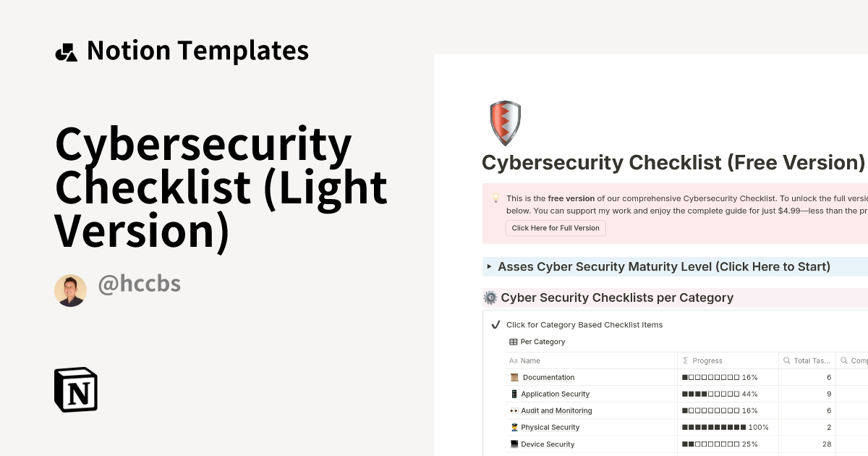Open the Total Tasks column header options

click(807, 360)
